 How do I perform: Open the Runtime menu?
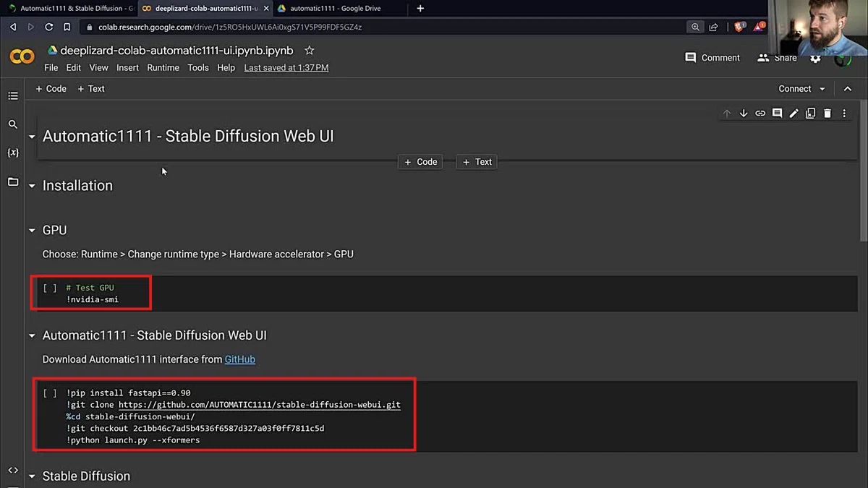click(163, 68)
